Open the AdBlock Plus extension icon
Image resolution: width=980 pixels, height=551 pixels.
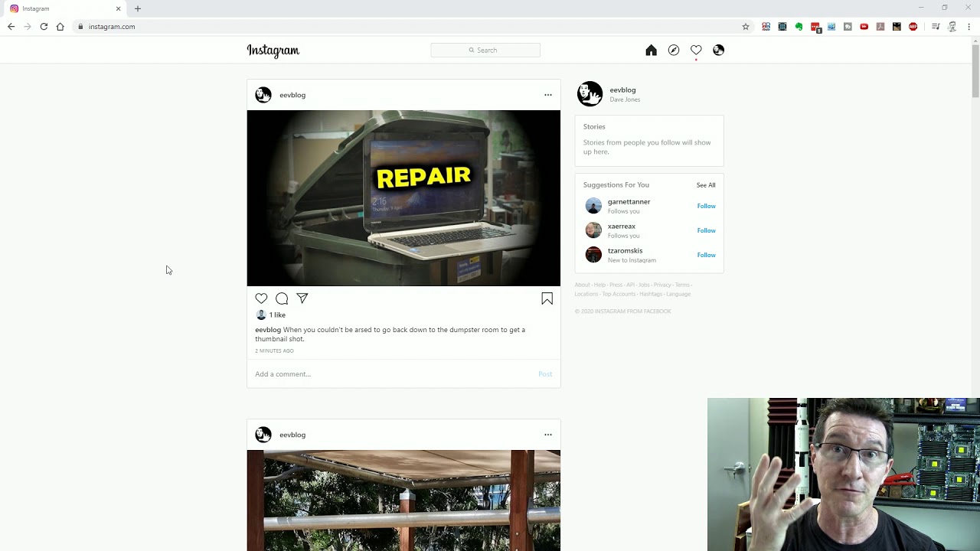913,26
